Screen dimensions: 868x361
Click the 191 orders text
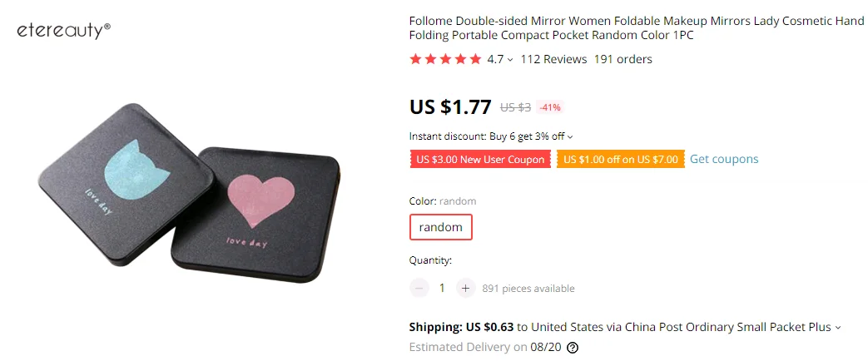pyautogui.click(x=623, y=59)
